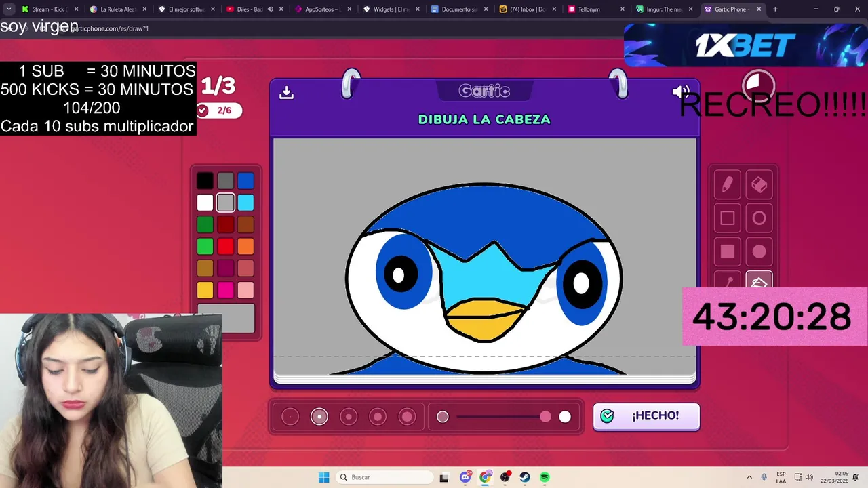Pick the white color swatch
Image resolution: width=868 pixels, height=488 pixels.
[205, 202]
